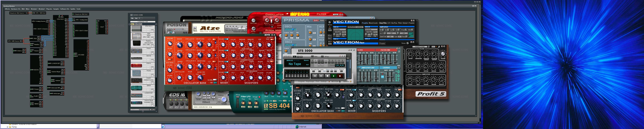
Task: Select the Vectron Player routing module
Action: [x=56, y=72]
